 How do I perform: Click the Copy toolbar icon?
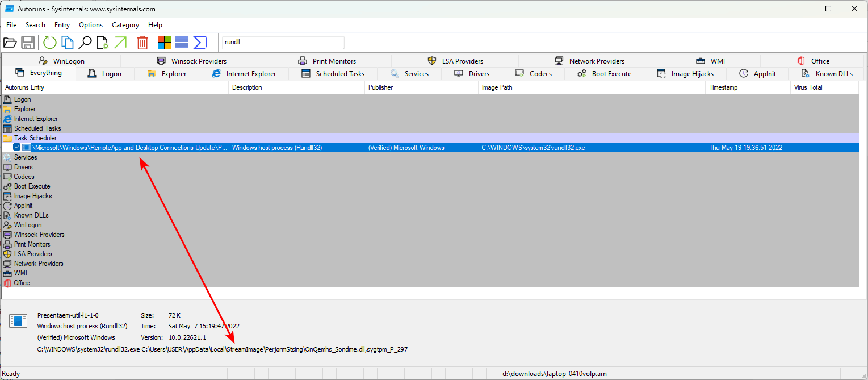[x=68, y=43]
